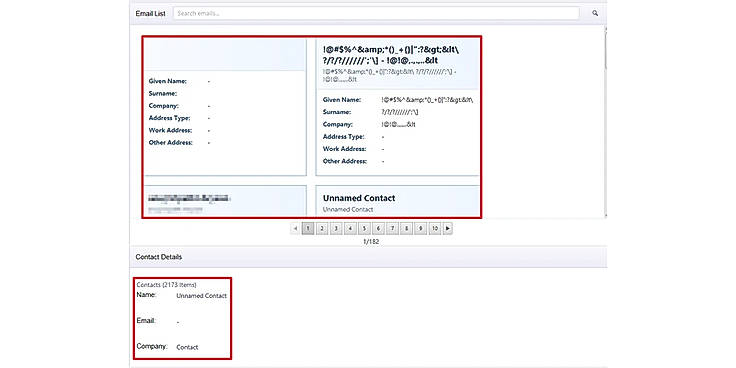This screenshot has width=736, height=368.
Task: Click the Company value Contact in details
Action: [187, 347]
